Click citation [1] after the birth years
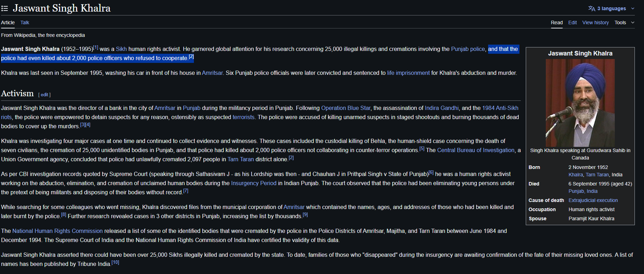The width and height of the screenshot is (644, 274). pyautogui.click(x=96, y=47)
